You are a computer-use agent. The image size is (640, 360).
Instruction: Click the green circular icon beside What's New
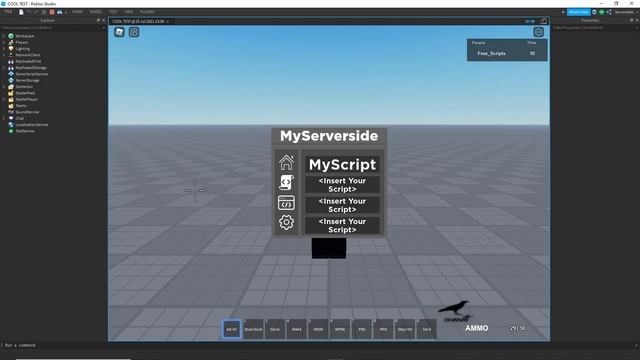click(x=602, y=12)
